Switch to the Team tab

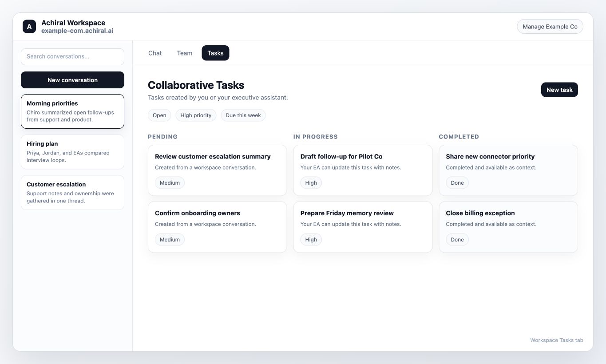185,53
